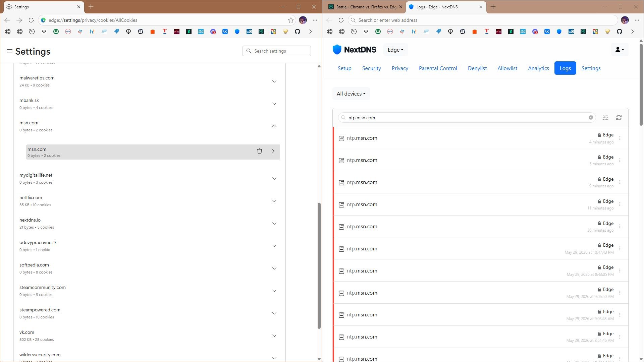This screenshot has height=362, width=644.
Task: Open VK bookmark in the NextDNS window
Action: pyautogui.click(x=547, y=32)
